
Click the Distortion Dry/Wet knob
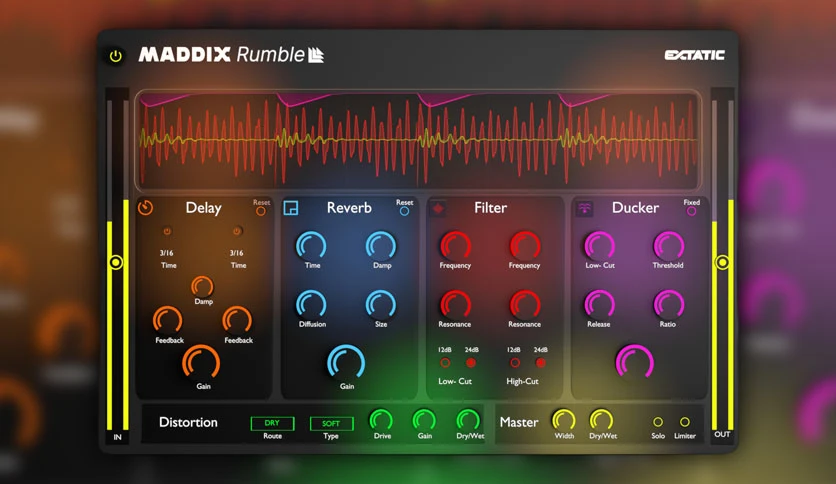coord(468,420)
